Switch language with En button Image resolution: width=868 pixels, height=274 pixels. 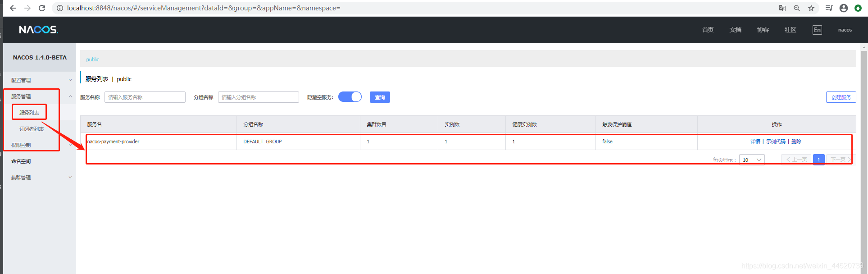817,30
